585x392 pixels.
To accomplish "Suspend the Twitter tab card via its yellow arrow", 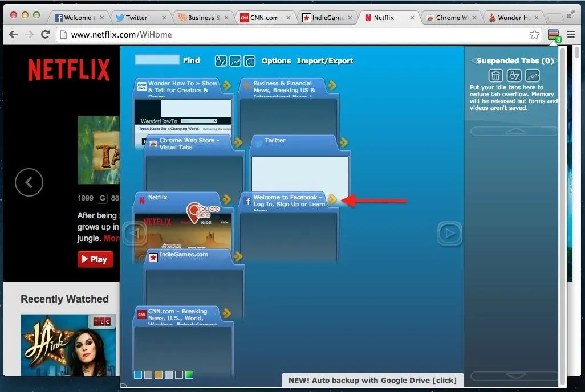I will 343,142.
